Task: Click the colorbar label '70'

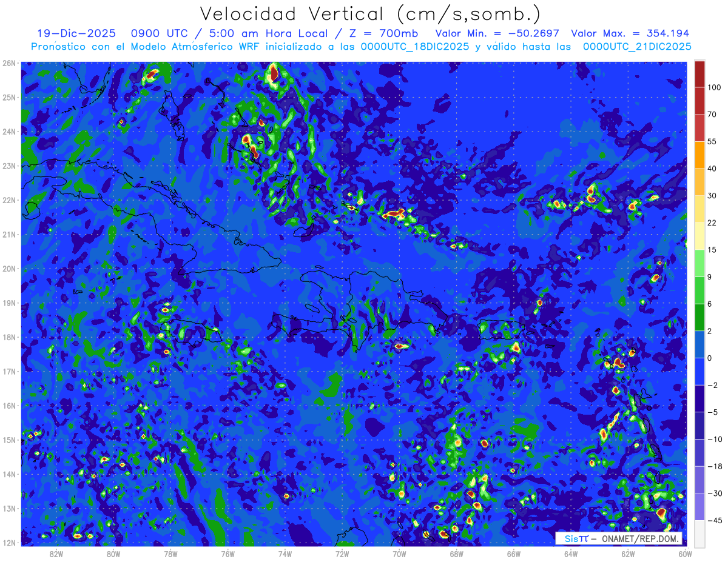Action: tap(712, 114)
